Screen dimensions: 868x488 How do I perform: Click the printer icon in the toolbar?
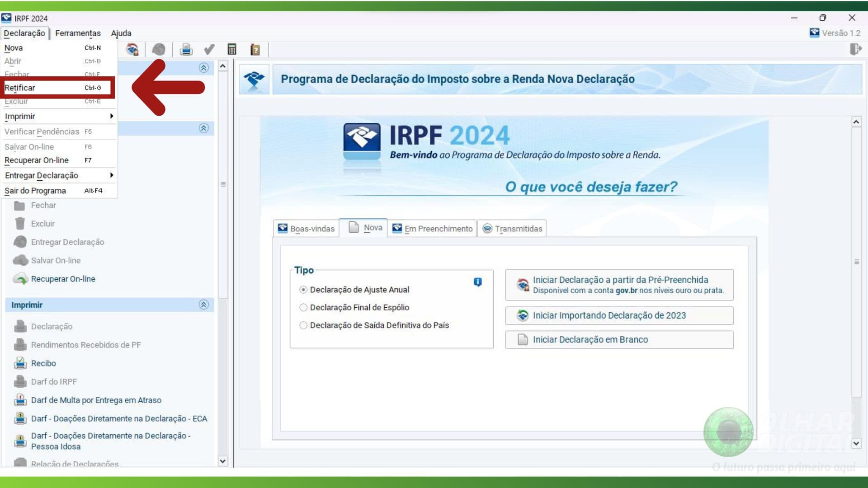click(186, 49)
